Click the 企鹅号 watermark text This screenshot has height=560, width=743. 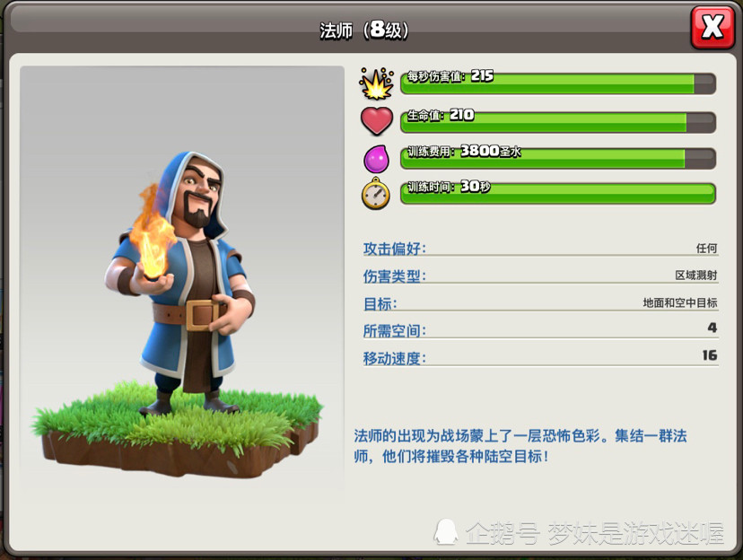click(503, 532)
